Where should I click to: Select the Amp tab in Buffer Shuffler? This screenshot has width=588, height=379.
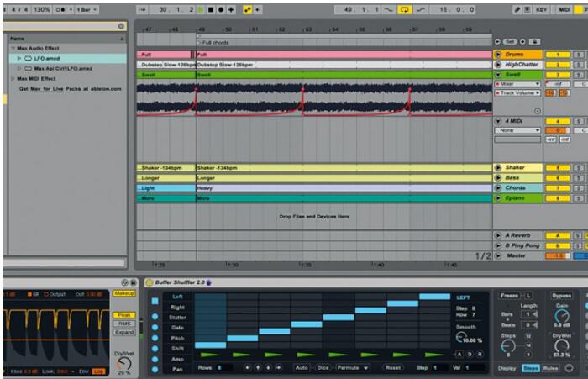(177, 359)
